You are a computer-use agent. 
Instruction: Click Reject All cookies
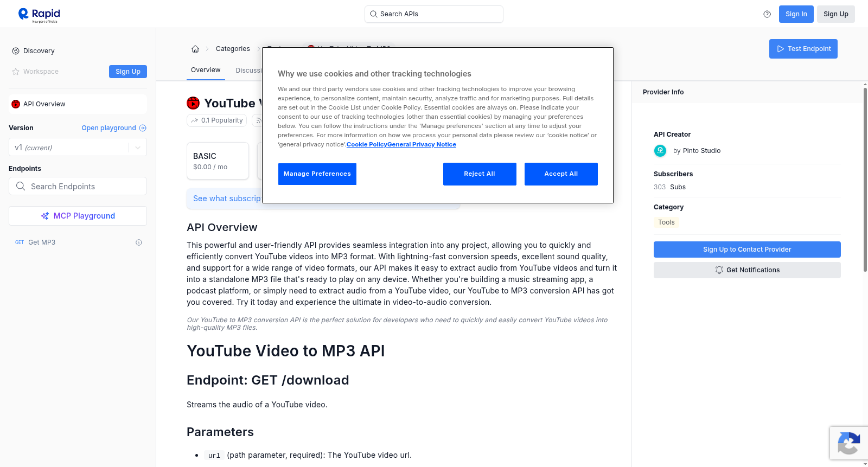(x=480, y=174)
